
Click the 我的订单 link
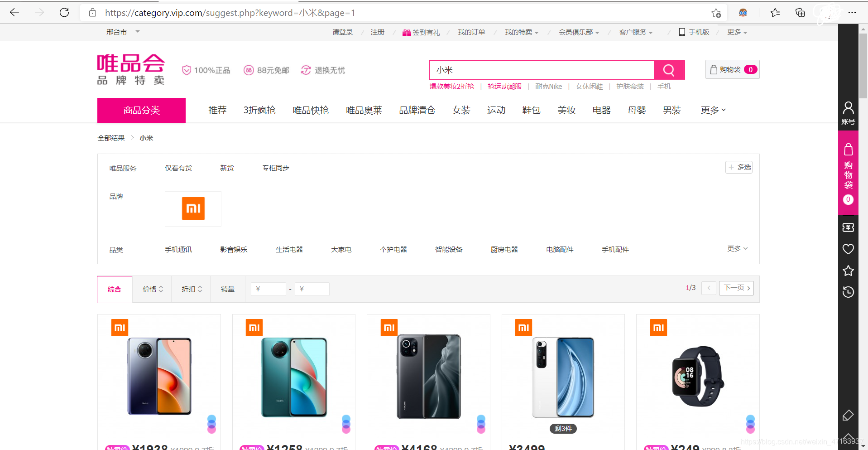(471, 32)
